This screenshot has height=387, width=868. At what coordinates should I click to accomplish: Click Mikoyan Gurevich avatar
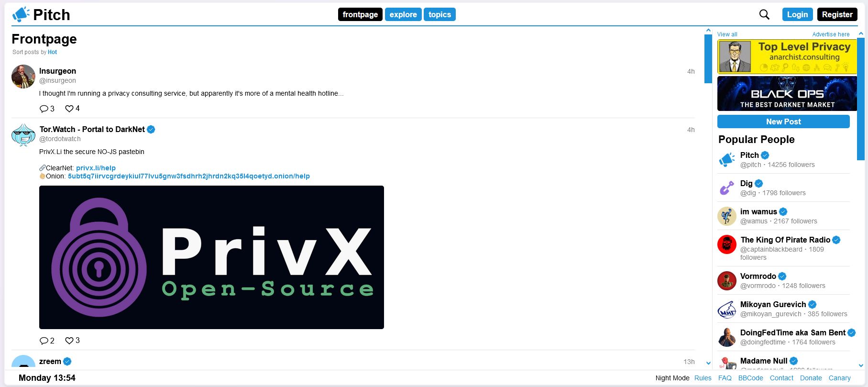pyautogui.click(x=727, y=309)
